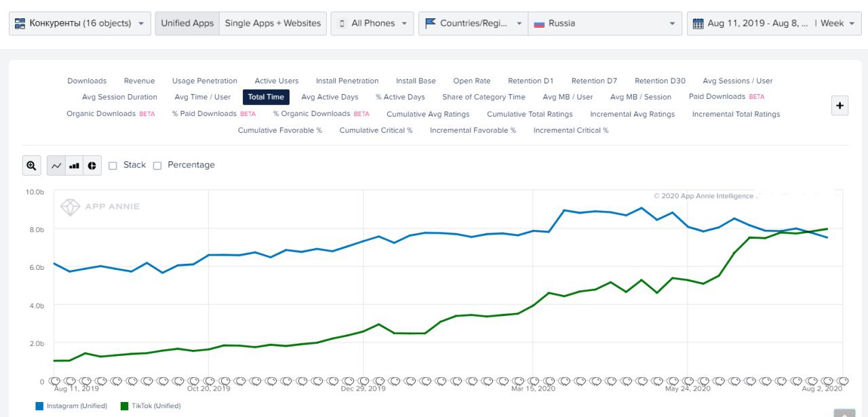Switch to pie chart view
This screenshot has height=417, width=868.
coord(92,165)
